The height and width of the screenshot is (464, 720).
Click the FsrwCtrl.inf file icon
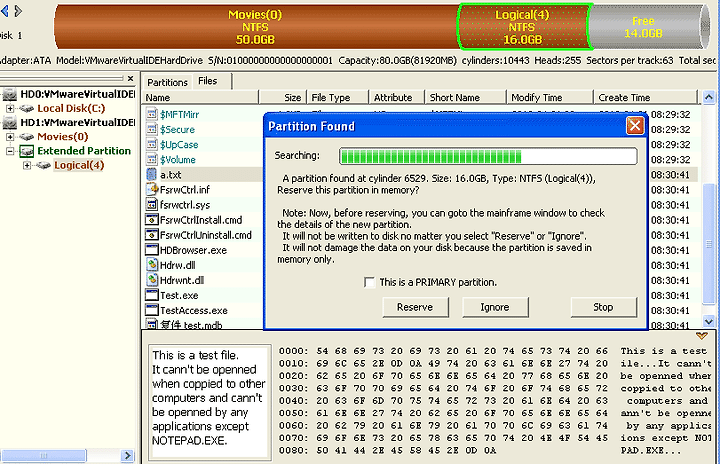click(x=152, y=189)
